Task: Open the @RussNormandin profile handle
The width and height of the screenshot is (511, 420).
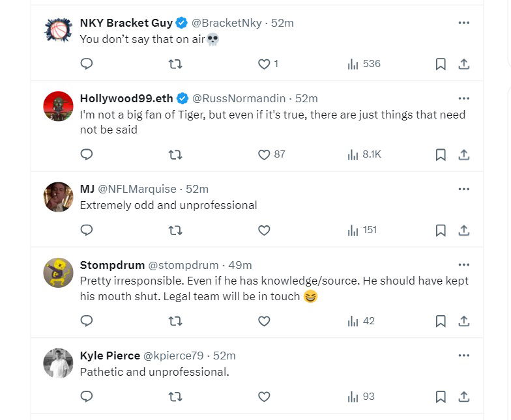Action: (x=239, y=98)
